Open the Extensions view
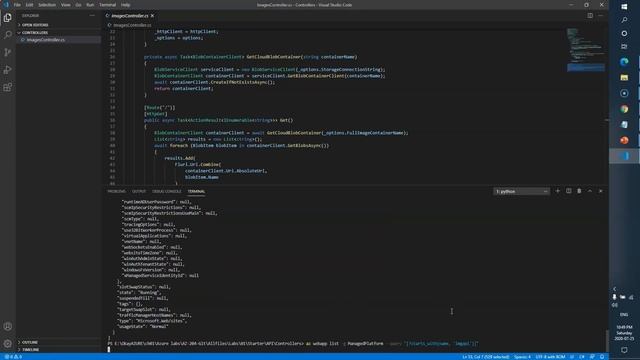The image size is (640, 360). [8, 87]
